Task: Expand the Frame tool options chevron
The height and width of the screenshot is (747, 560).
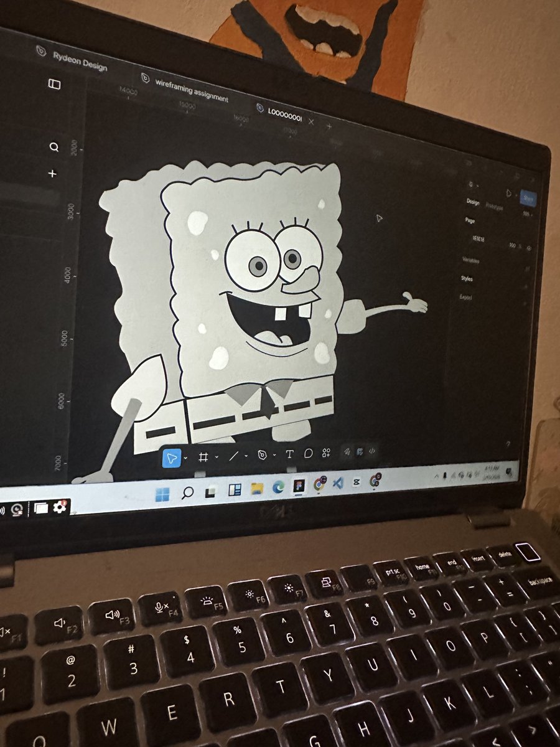Action: coord(217,457)
